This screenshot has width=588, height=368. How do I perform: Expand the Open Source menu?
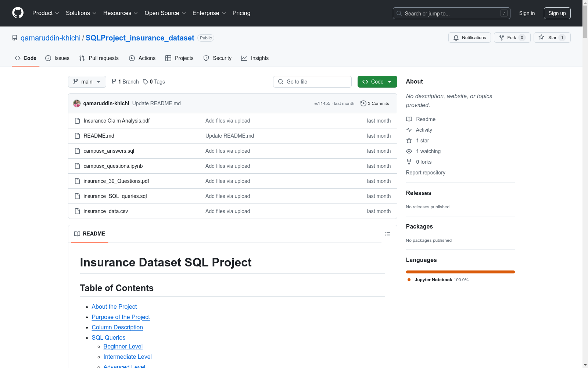[165, 13]
